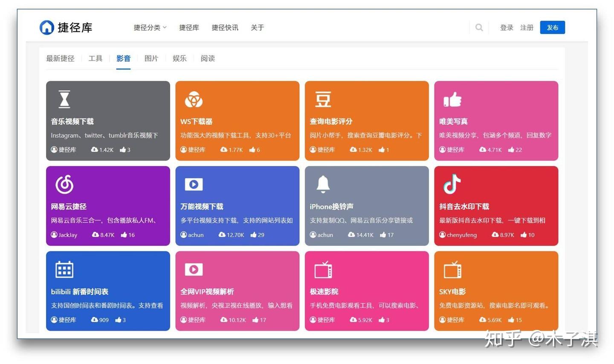The height and width of the screenshot is (364, 614).
Task: Click the like icon on SKY电影 card
Action: (x=511, y=320)
